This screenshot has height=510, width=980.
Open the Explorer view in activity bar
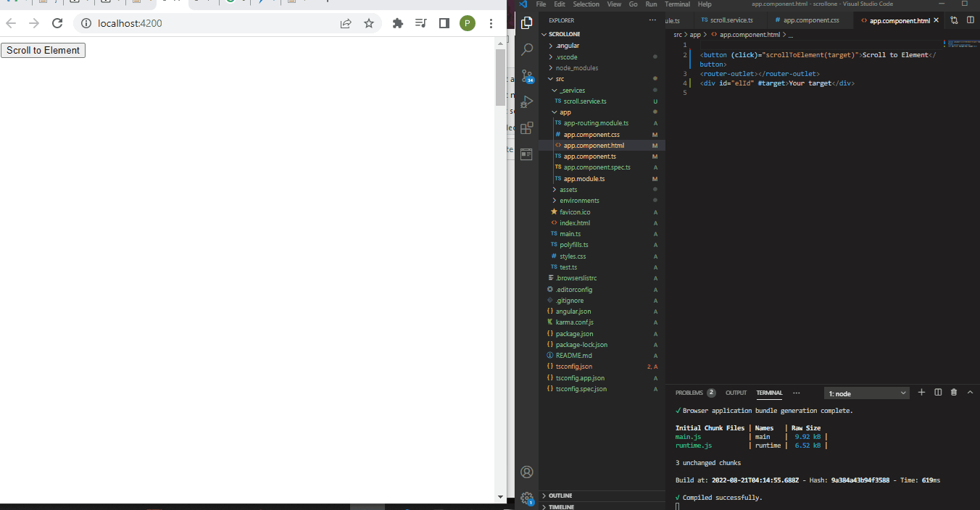[x=527, y=23]
